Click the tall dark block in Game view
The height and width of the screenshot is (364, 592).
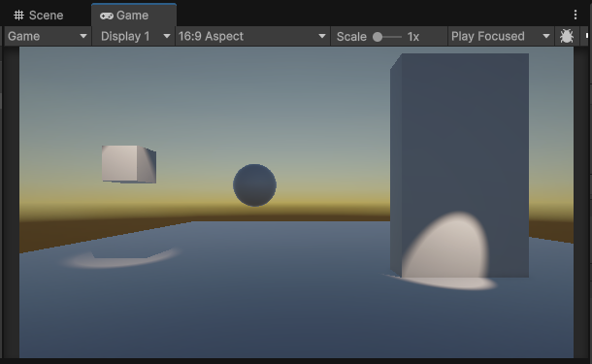(x=459, y=165)
